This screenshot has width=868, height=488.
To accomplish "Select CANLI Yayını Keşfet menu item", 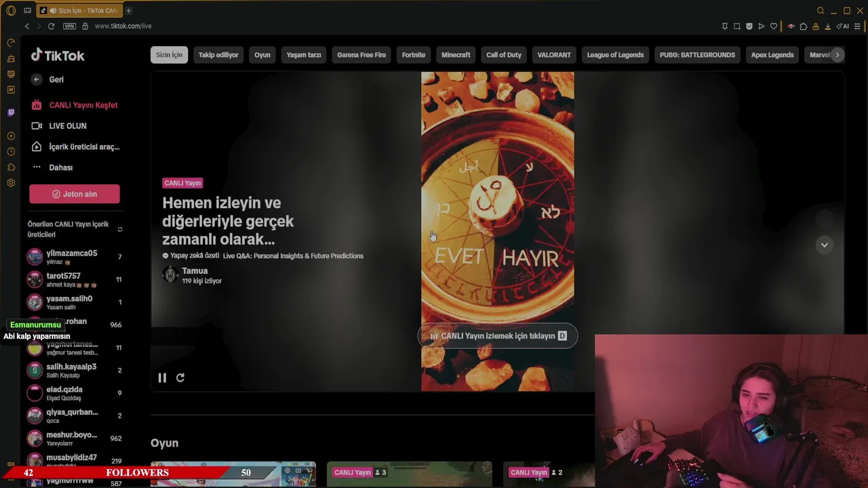I will (75, 105).
